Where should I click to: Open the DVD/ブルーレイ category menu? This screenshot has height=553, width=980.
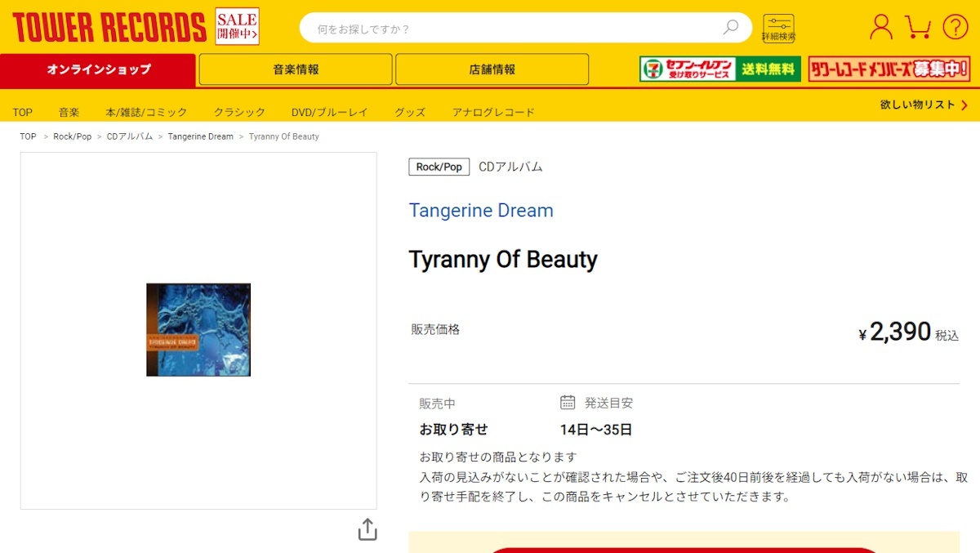coord(330,113)
